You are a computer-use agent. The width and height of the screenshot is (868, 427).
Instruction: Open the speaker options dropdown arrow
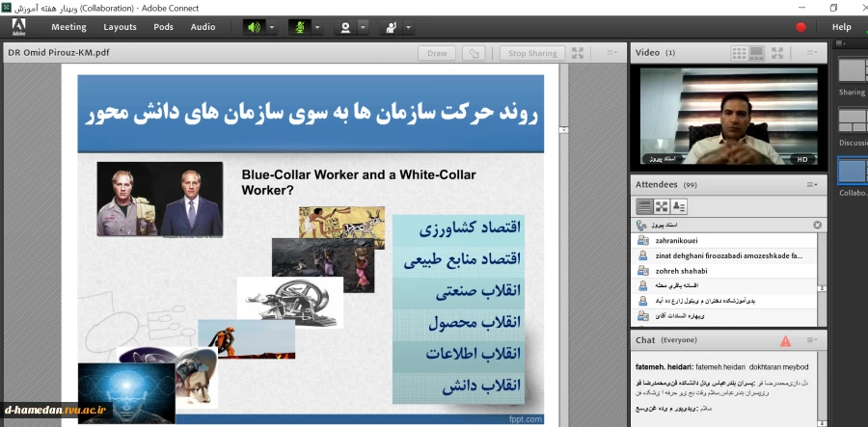point(271,27)
